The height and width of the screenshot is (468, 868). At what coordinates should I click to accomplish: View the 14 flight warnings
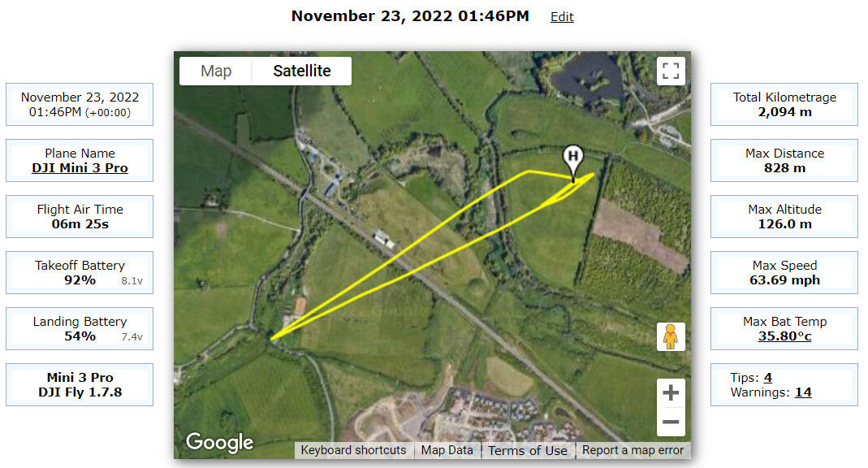[x=803, y=392]
